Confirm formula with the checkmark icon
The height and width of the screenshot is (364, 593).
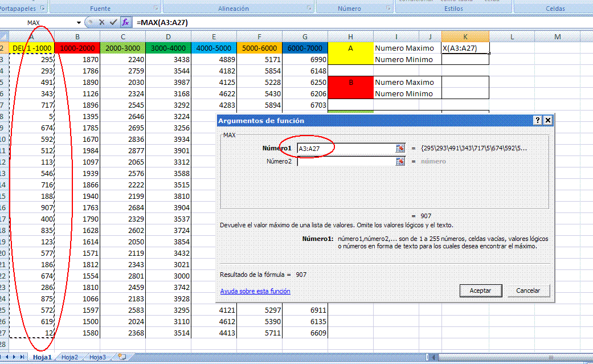tap(113, 22)
